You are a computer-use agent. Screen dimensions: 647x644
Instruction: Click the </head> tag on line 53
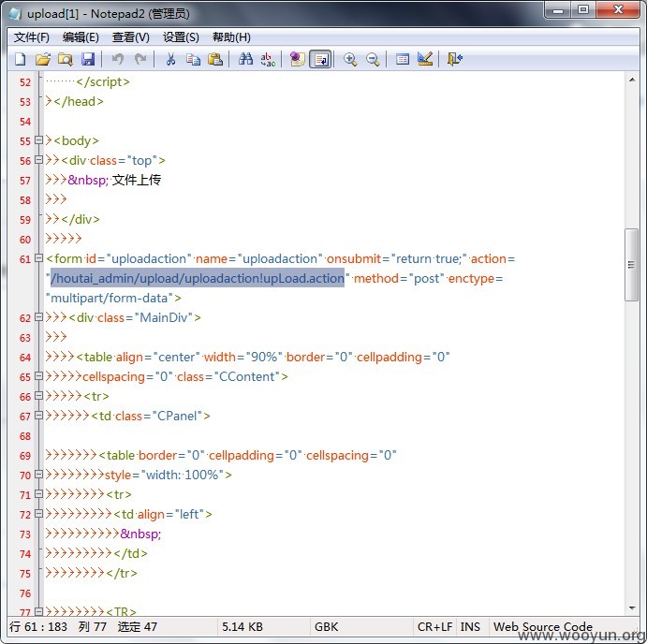coord(79,101)
